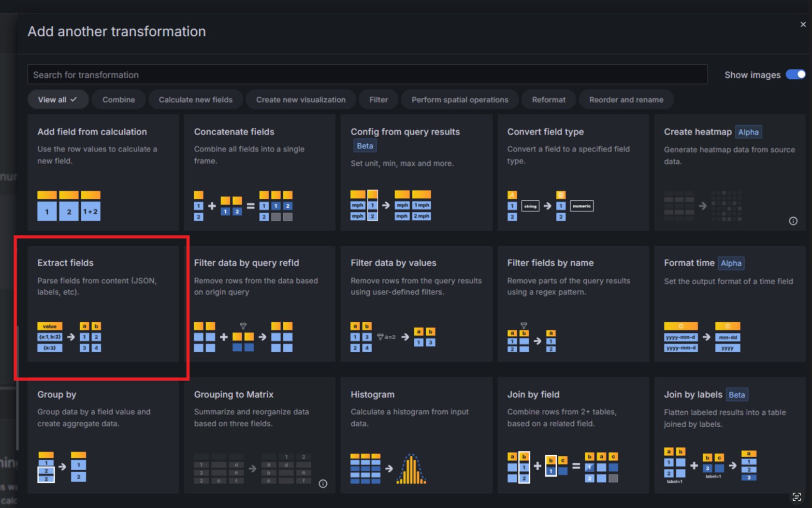Click the Extract fields illustration
Image resolution: width=812 pixels, height=508 pixels.
[69, 337]
